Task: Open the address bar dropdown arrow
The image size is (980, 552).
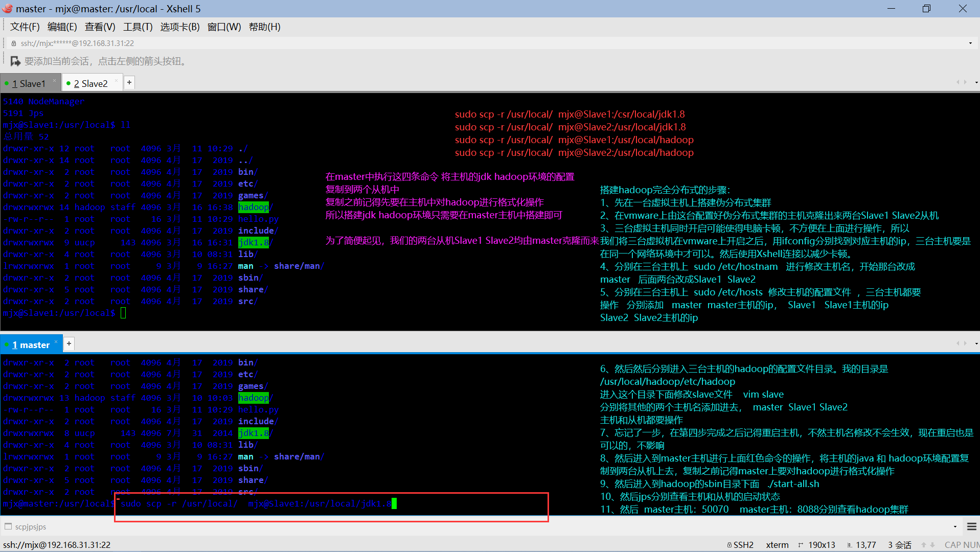Action: point(971,43)
